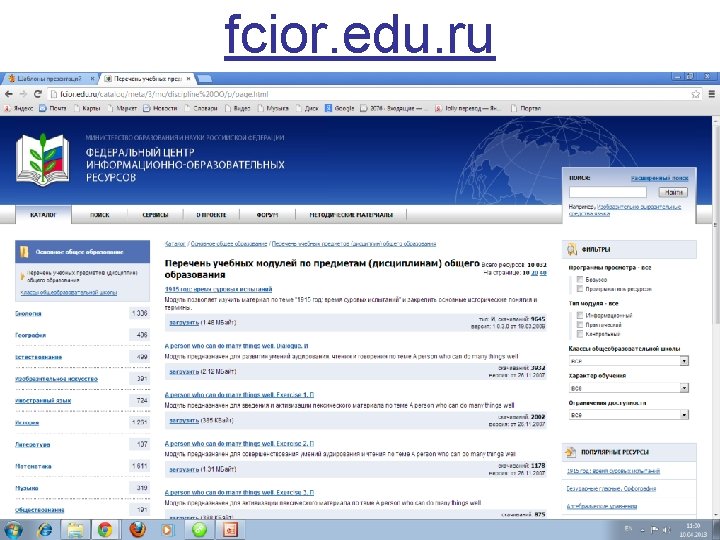Click the site search input field
The height and width of the screenshot is (540, 720).
608,192
